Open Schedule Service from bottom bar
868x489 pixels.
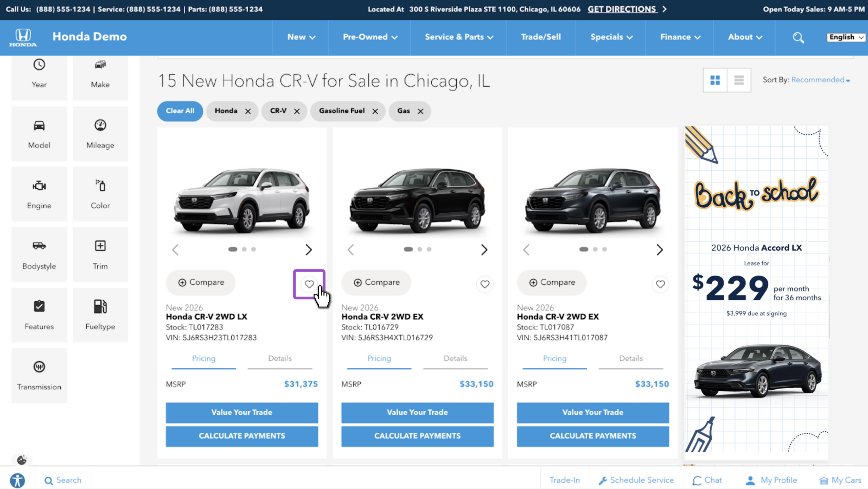coord(636,480)
